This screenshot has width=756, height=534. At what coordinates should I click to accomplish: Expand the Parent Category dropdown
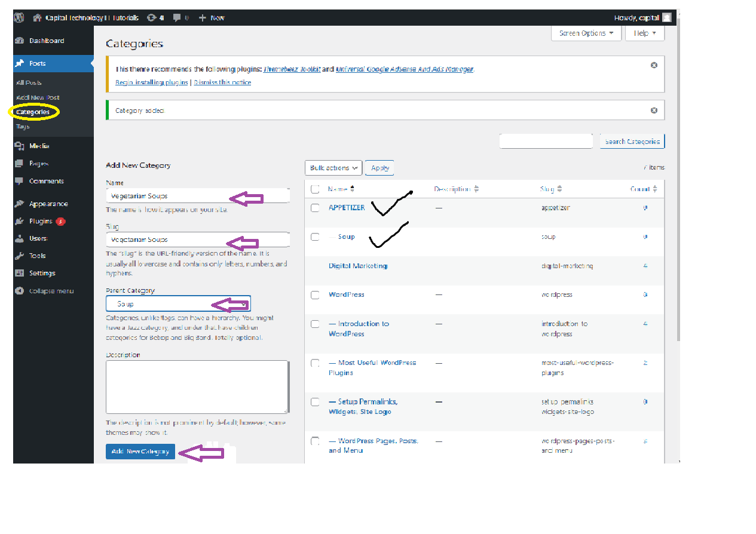coord(178,304)
